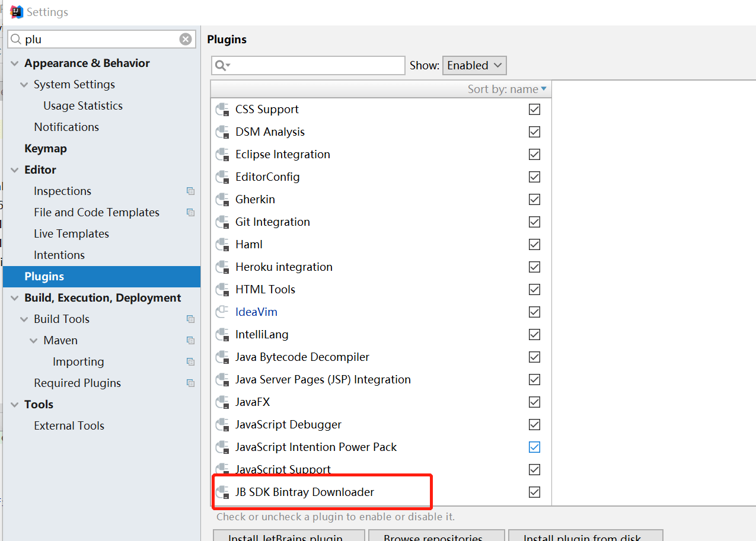Collapse the Appearance & Behavior section
Image resolution: width=756 pixels, height=541 pixels.
click(15, 63)
